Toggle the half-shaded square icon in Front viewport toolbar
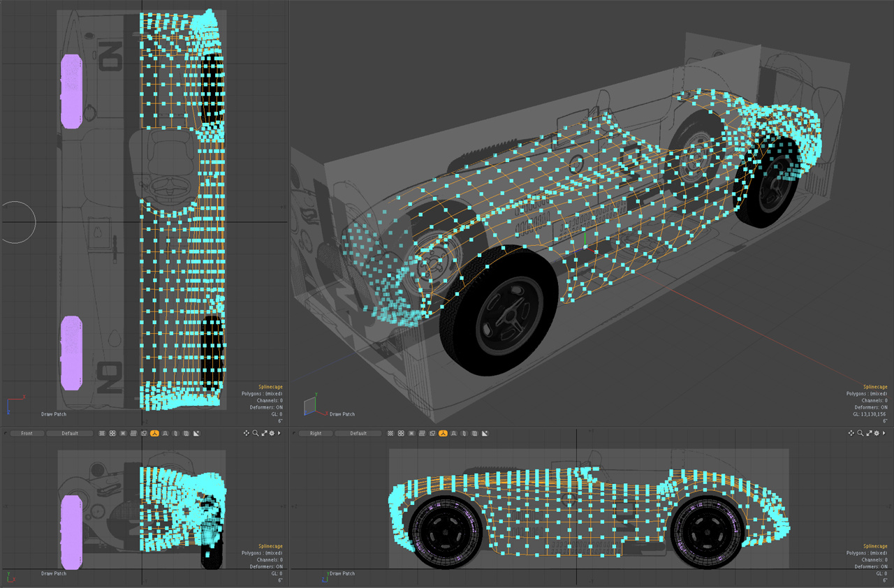 tap(196, 434)
